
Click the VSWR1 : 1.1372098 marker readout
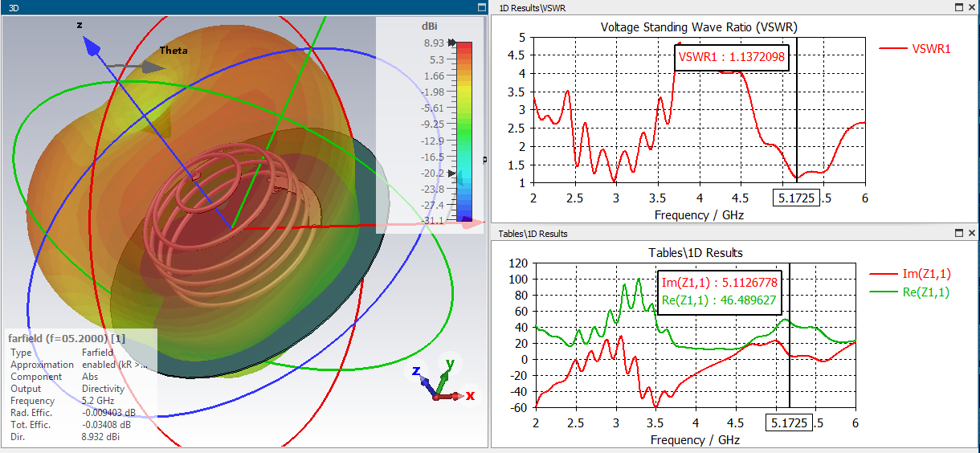coord(731,57)
